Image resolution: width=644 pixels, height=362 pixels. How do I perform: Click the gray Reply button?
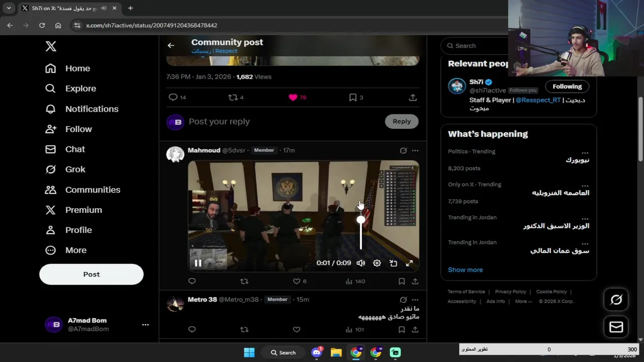(401, 121)
